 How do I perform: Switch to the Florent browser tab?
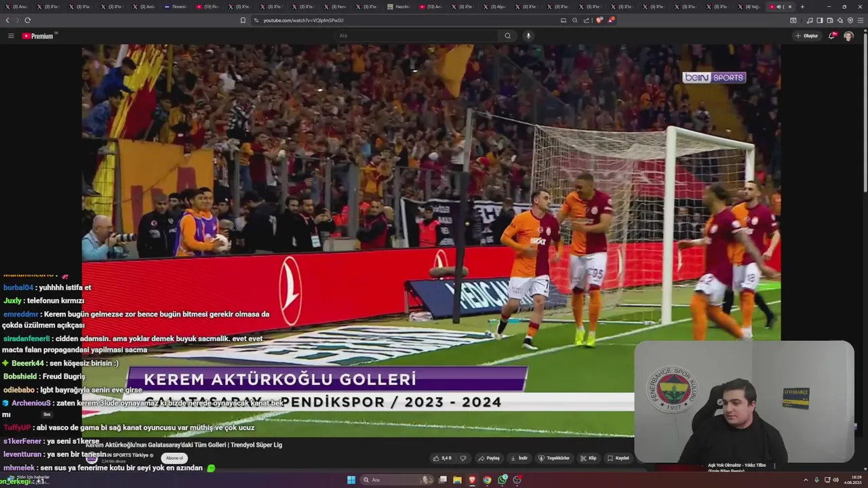point(175,7)
